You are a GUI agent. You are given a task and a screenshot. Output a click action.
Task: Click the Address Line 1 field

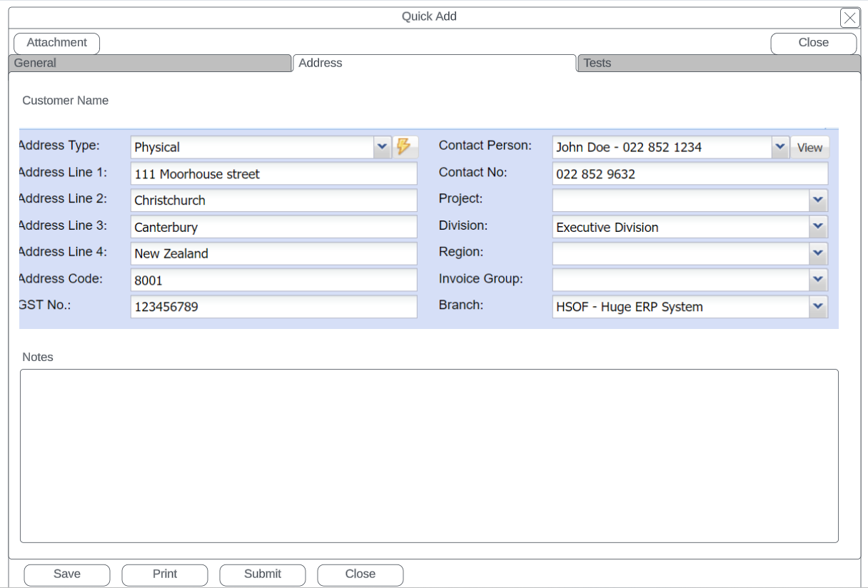tap(273, 174)
